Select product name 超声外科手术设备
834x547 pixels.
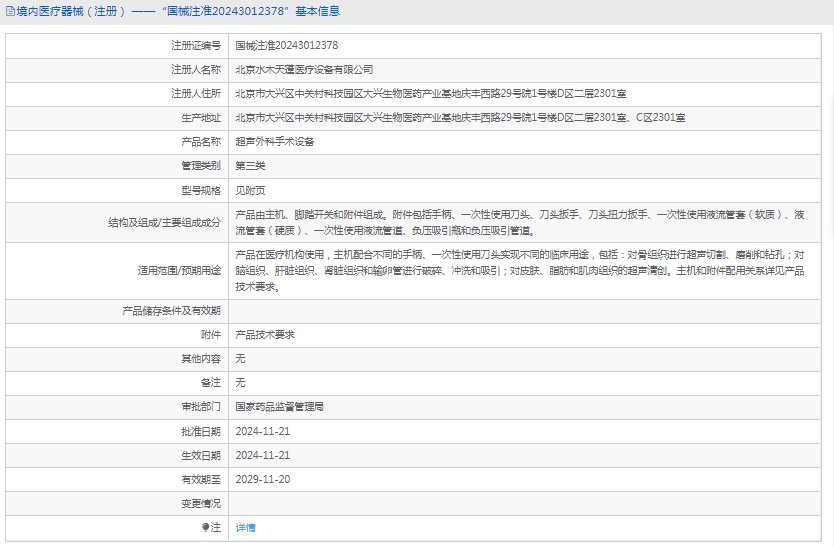(x=274, y=141)
